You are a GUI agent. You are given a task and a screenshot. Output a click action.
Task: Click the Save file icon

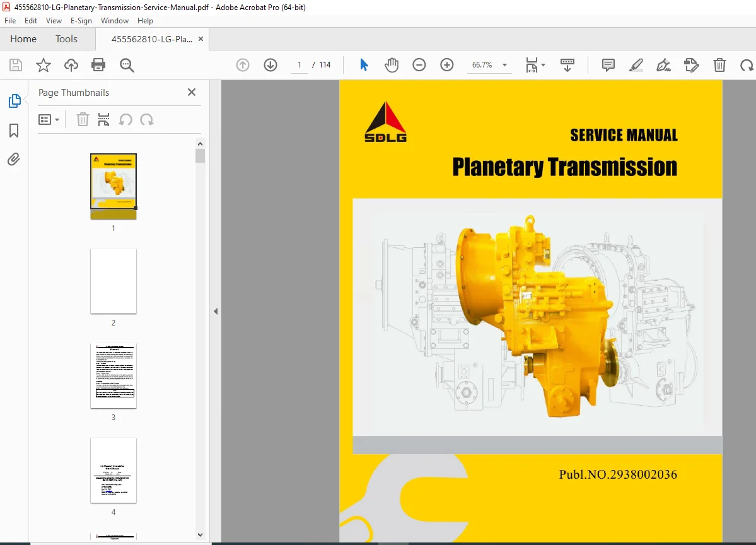16,65
